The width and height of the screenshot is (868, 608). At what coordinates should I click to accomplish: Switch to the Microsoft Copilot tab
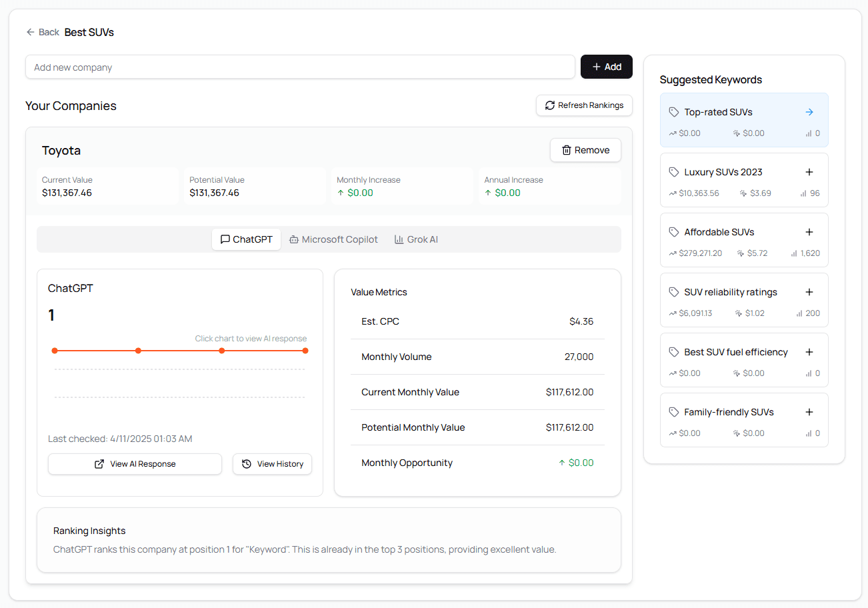coord(333,239)
